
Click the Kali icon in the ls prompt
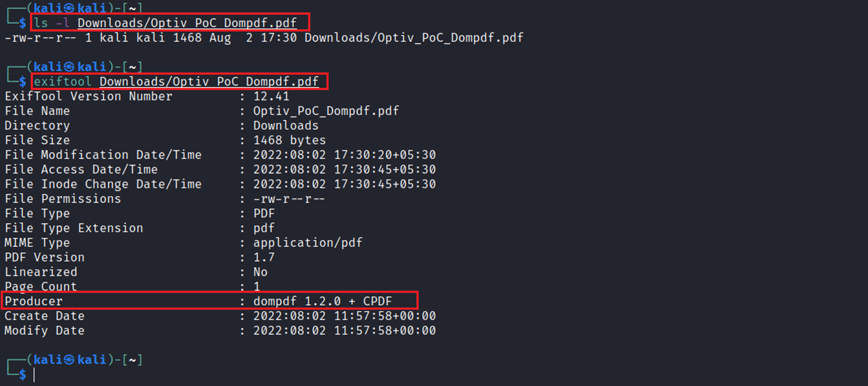click(x=69, y=9)
